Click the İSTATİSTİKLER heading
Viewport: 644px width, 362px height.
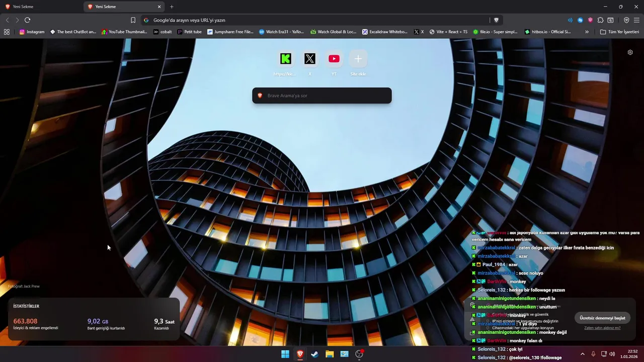click(x=26, y=306)
